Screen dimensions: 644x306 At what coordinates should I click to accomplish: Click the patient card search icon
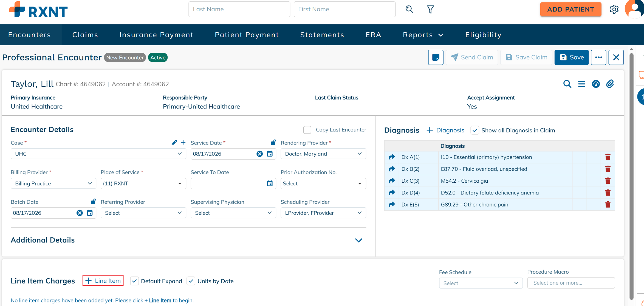click(x=567, y=84)
